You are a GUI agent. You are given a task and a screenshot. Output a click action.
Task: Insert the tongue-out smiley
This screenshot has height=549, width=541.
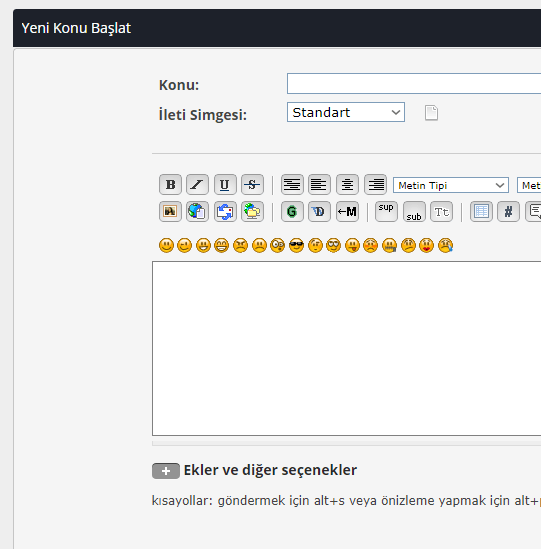click(x=352, y=245)
